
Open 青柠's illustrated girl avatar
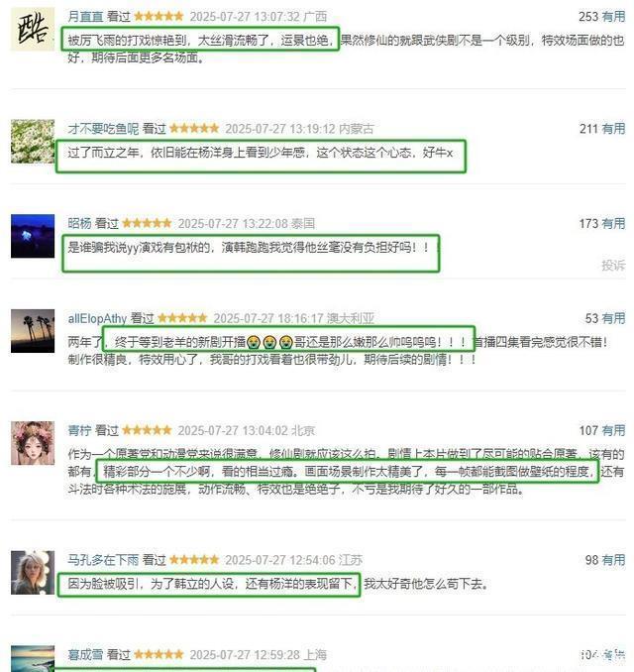pyautogui.click(x=33, y=443)
